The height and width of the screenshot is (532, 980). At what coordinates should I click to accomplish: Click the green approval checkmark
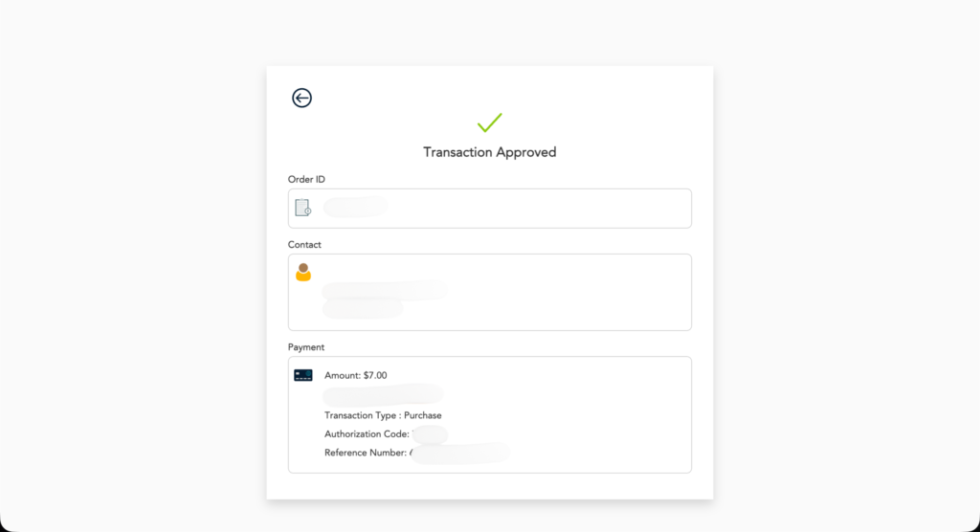pos(490,123)
